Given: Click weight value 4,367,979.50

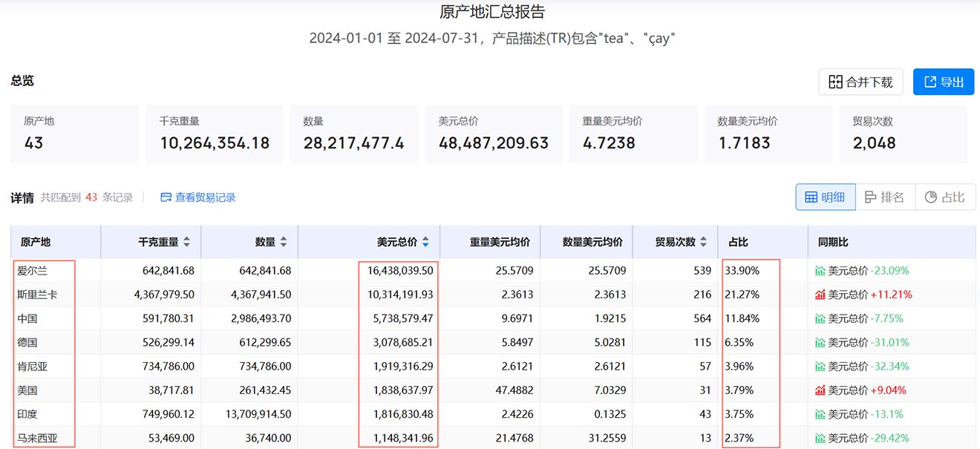Looking at the screenshot, I should (x=164, y=295).
